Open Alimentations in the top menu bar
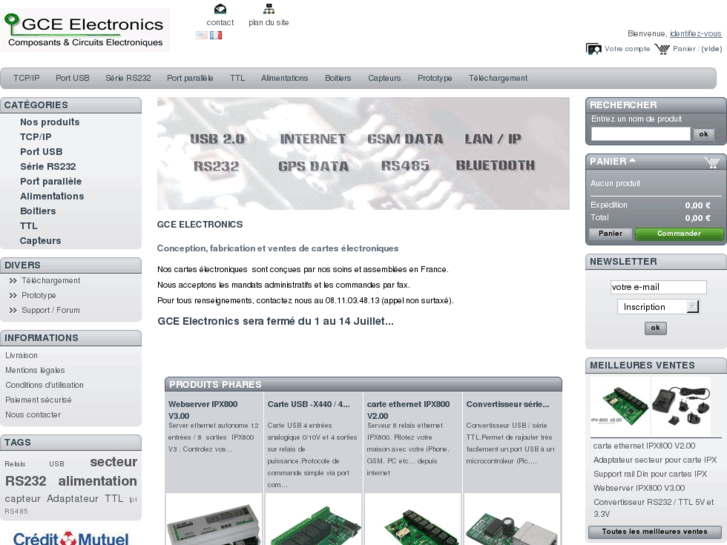The image size is (727, 545). 284,78
